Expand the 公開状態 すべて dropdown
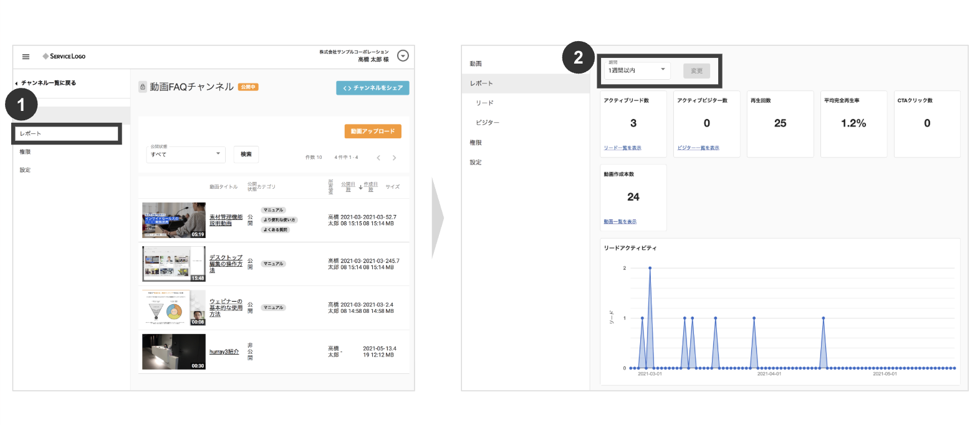The height and width of the screenshot is (425, 980). (186, 154)
